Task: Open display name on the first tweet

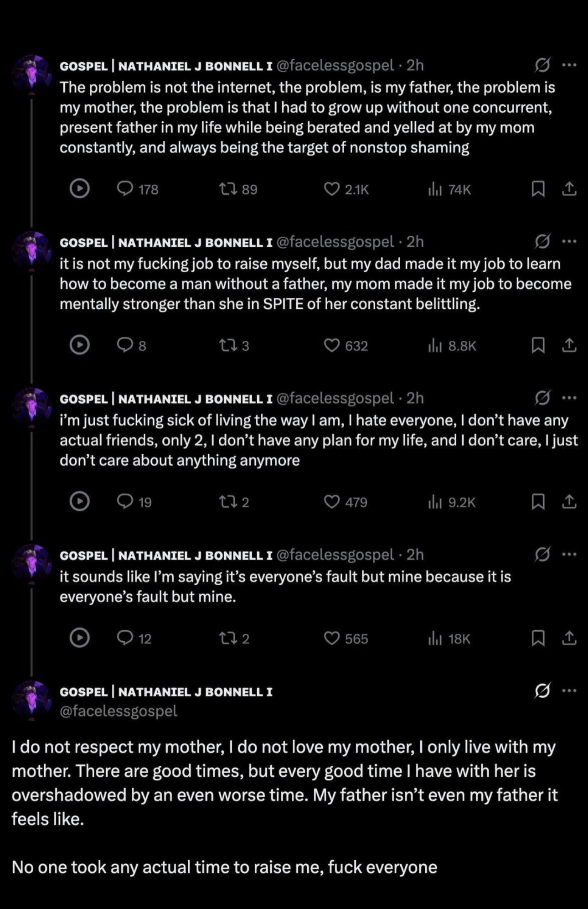Action: pos(166,66)
